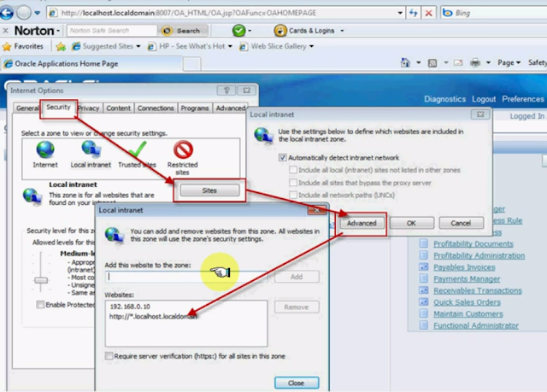Image resolution: width=547 pixels, height=392 pixels.
Task: Click the icon beside Payables Invoices link
Action: (x=424, y=267)
